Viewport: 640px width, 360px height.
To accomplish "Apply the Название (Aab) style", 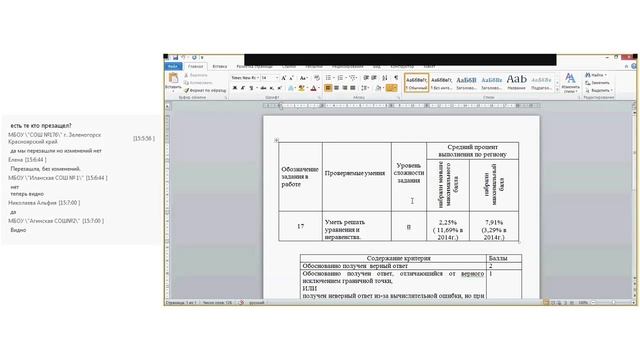I will 516,82.
